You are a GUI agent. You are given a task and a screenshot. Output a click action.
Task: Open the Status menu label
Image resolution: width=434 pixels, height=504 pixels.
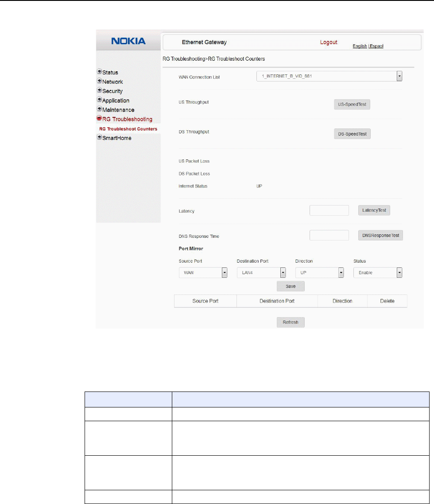click(110, 72)
